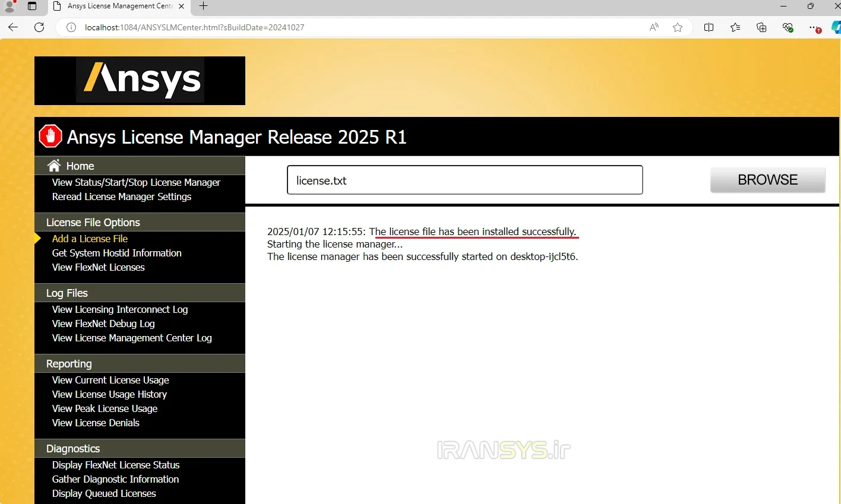
Task: Open View License Management Center Log
Action: click(x=132, y=338)
